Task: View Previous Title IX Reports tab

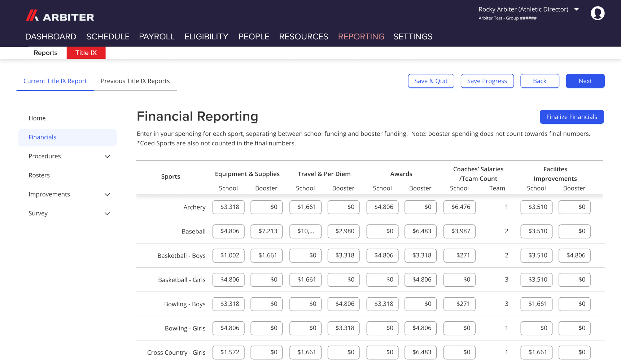Action: 135,81
